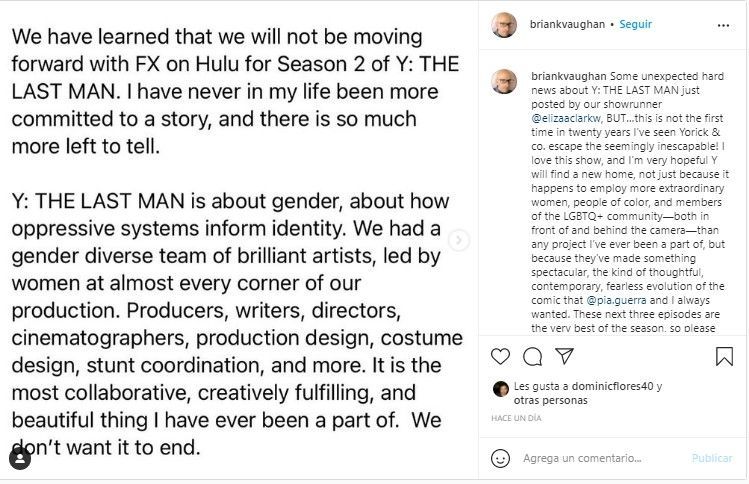Click the HACE UN DÍA timestamp
Image resolution: width=749 pixels, height=484 pixels.
[x=518, y=418]
